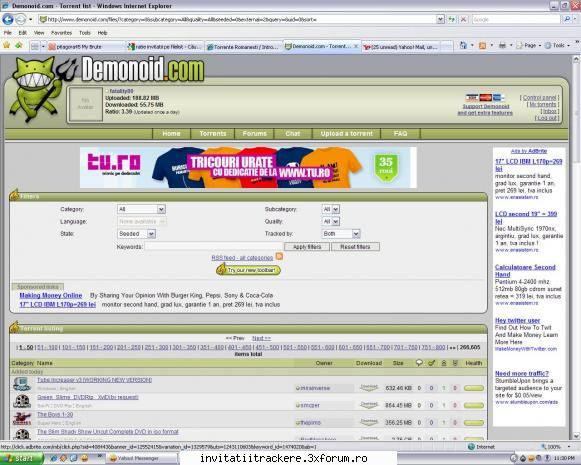Click the tu.ro t-shirt banner ad

(248, 167)
